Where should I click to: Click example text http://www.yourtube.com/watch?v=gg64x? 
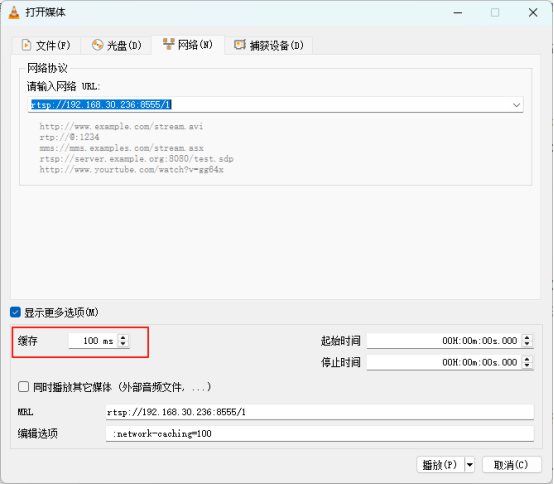click(131, 170)
